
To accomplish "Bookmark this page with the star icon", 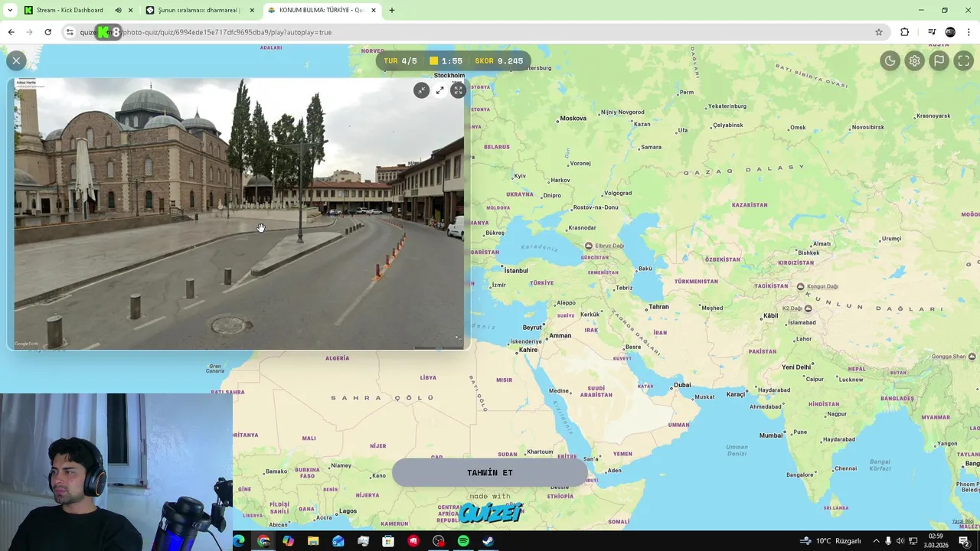I will [x=879, y=32].
